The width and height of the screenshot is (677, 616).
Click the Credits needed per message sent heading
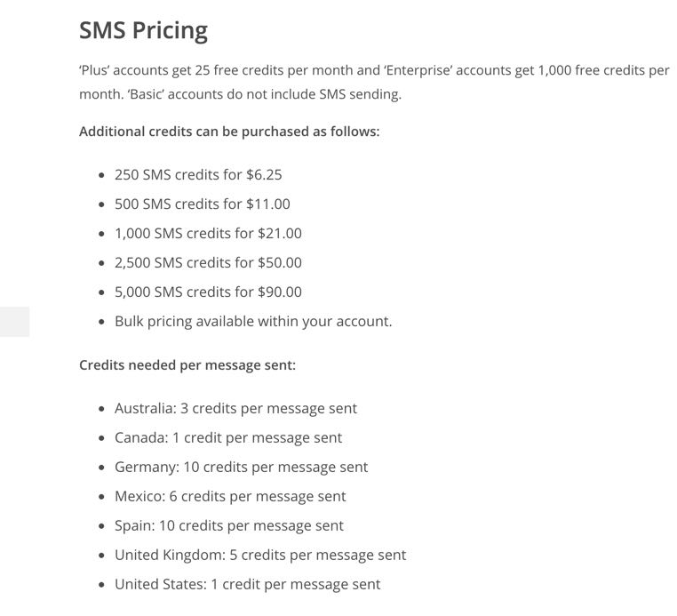click(x=187, y=365)
